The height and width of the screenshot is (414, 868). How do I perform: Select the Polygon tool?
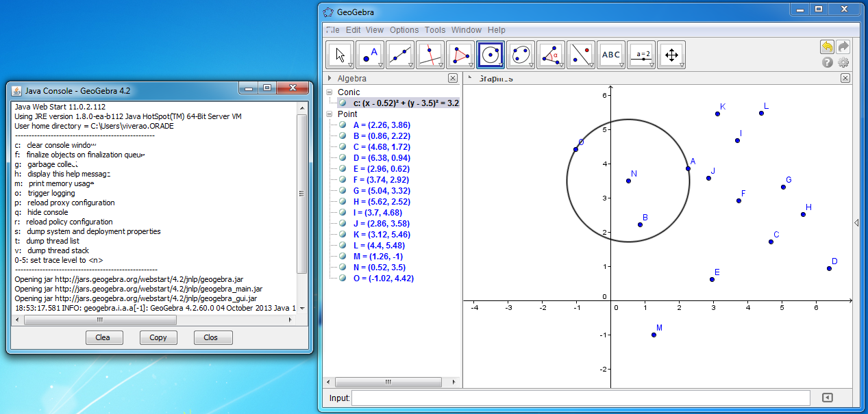(x=460, y=55)
